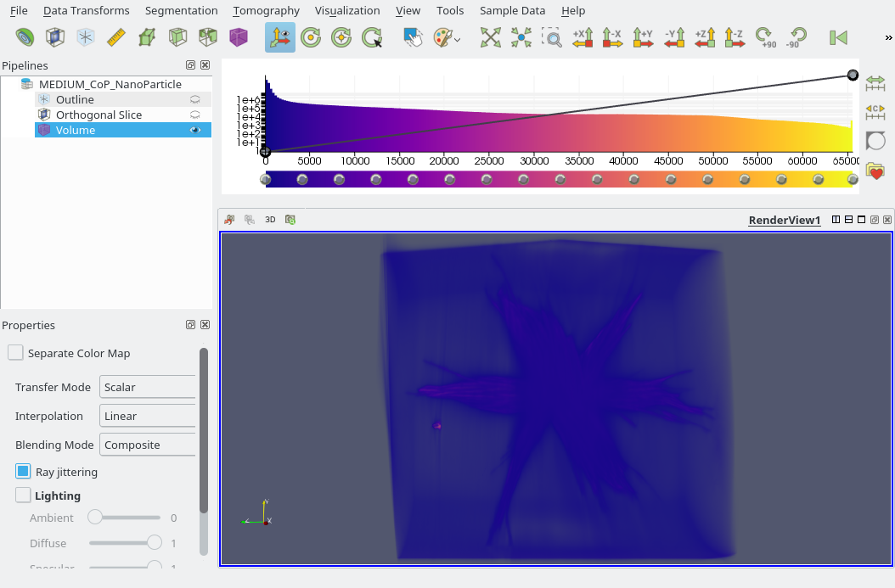This screenshot has height=588, width=895.
Task: Disable Ray jittering checkbox
Action: point(23,471)
